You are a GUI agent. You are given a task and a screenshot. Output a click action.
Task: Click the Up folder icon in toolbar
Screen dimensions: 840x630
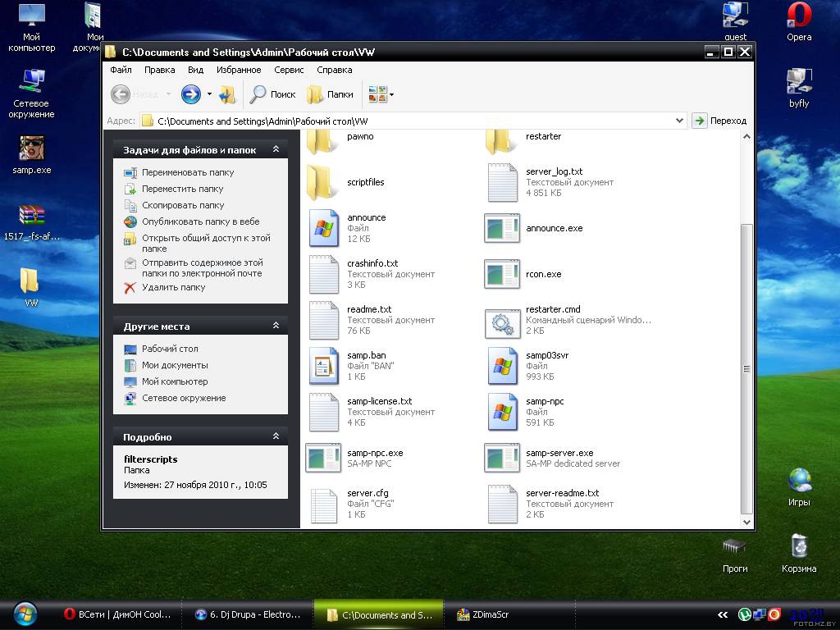pyautogui.click(x=227, y=94)
